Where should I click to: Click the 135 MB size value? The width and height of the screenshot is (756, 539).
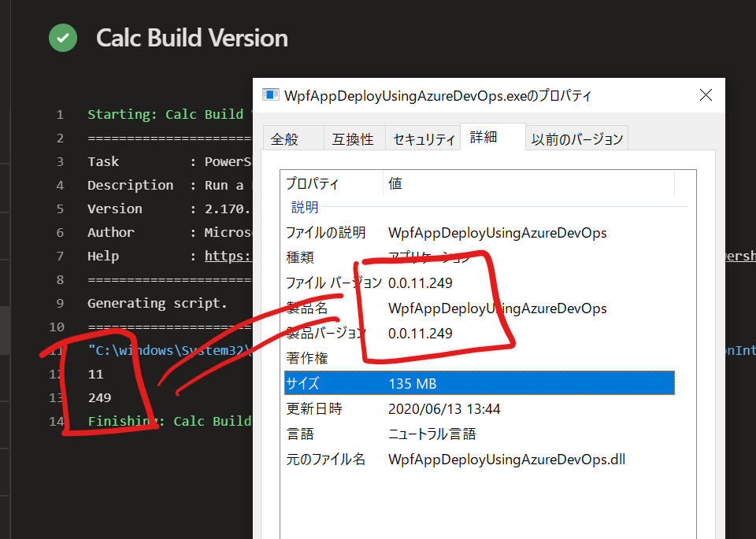pos(412,383)
